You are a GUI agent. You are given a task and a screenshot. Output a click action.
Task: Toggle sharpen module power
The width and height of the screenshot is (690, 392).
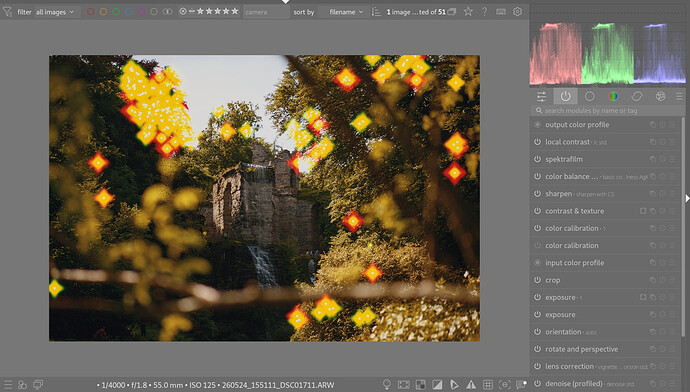[537, 194]
